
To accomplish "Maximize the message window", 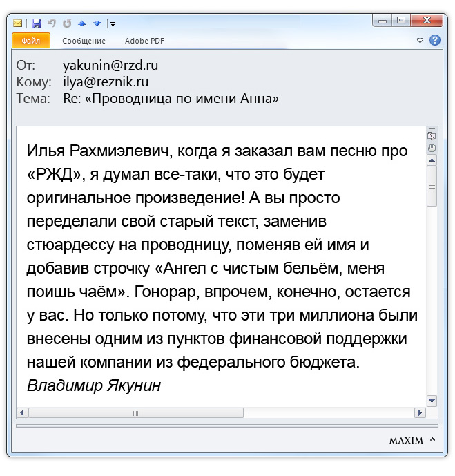I will point(401,20).
